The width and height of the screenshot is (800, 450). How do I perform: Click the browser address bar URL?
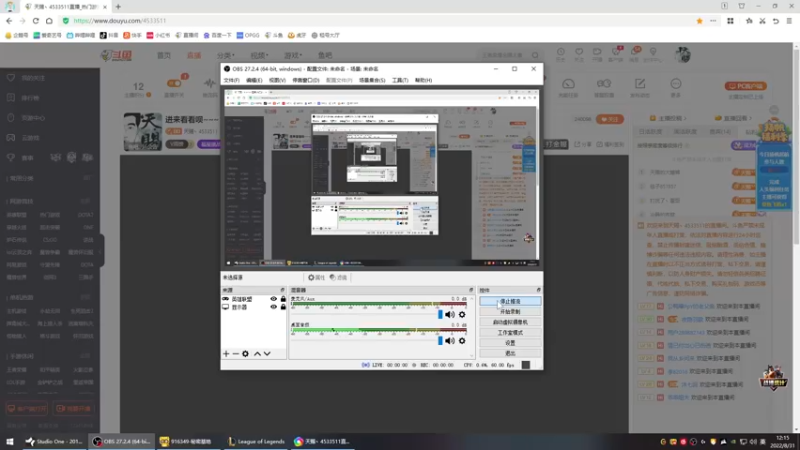120,21
